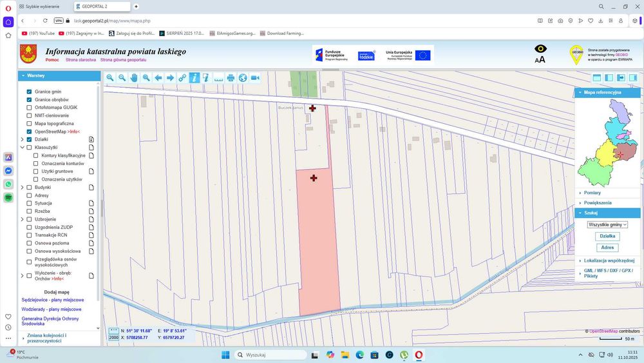Enable Mapa topograficzna layer

29,123
